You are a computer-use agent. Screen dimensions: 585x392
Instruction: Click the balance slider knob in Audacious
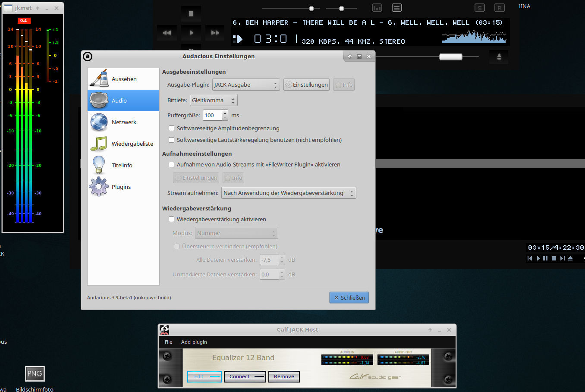342,9
